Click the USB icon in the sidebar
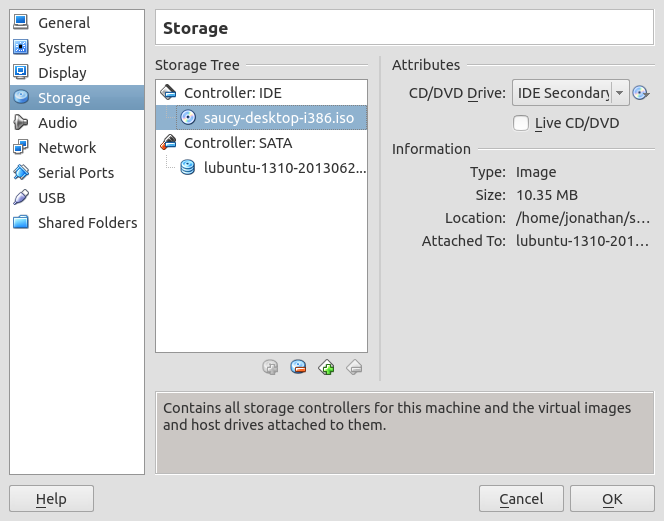Viewport: 664px width, 521px height. tap(21, 198)
